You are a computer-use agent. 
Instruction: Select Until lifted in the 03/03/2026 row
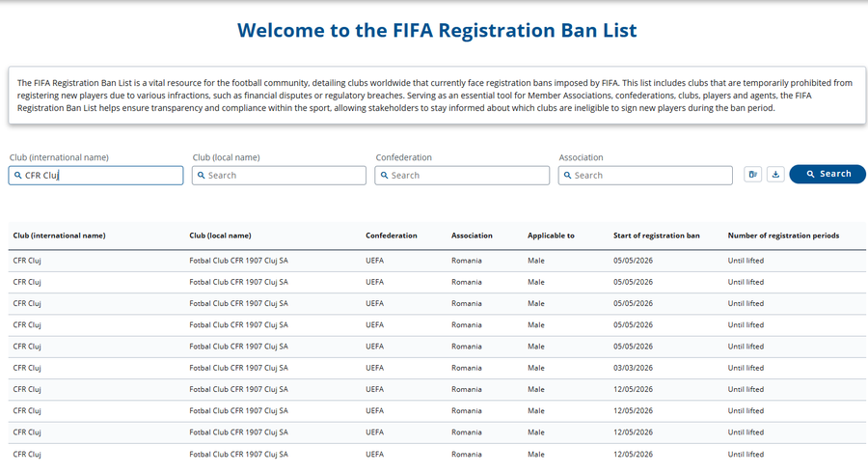pyautogui.click(x=746, y=368)
